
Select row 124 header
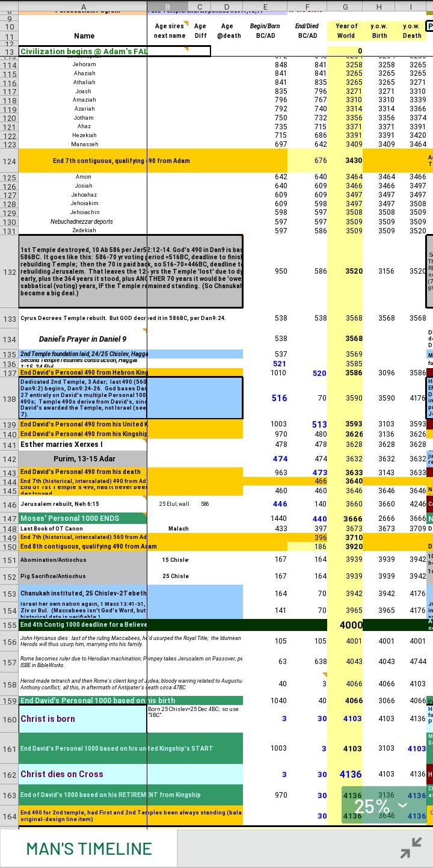tap(9, 161)
